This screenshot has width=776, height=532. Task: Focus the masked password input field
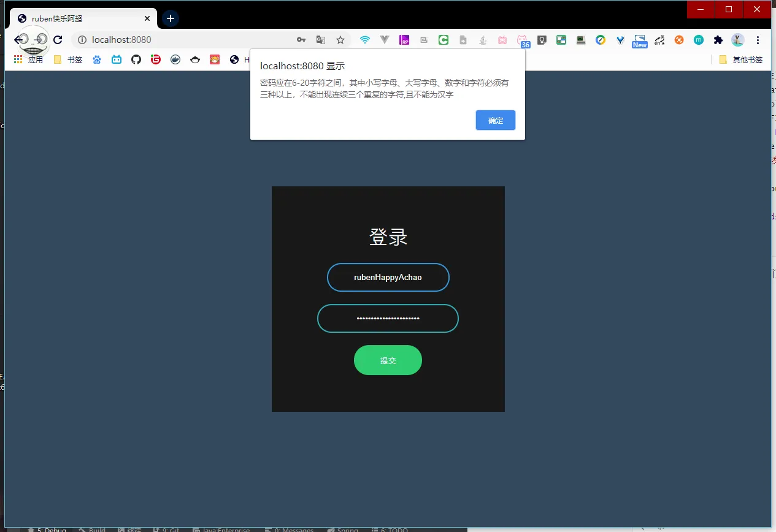(x=388, y=318)
